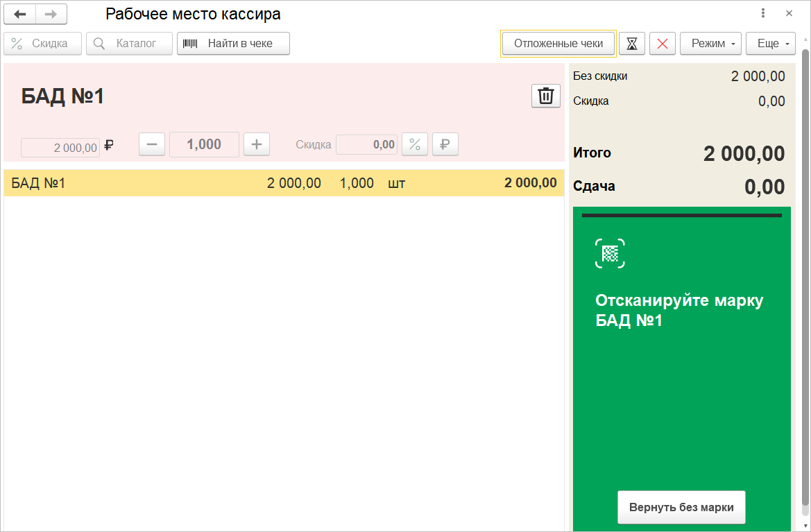
Task: Increase quantity with plus button
Action: click(x=257, y=144)
